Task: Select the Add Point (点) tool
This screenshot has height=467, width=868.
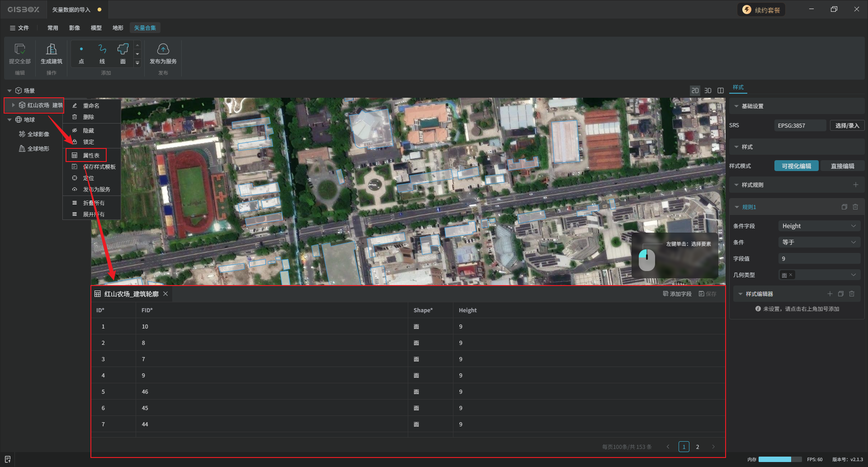Action: coord(81,49)
